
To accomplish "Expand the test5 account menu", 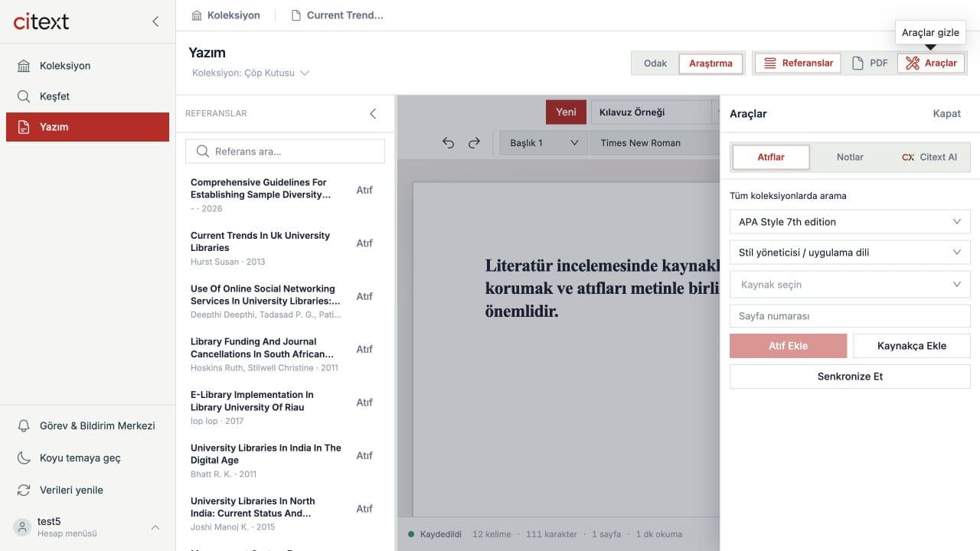I will coord(87,527).
